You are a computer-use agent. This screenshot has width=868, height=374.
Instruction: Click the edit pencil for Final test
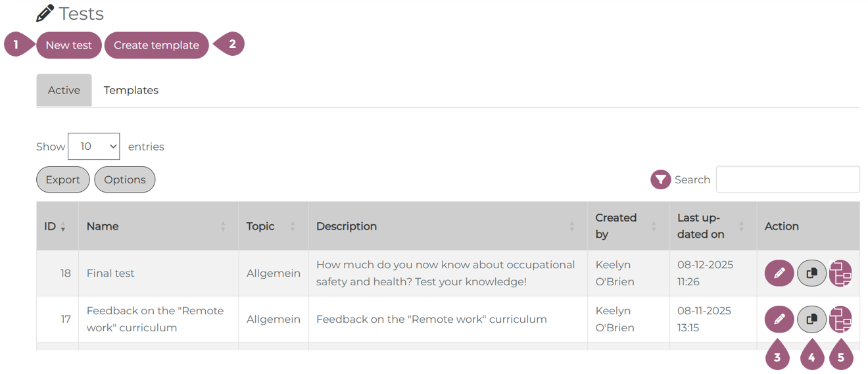coord(779,273)
